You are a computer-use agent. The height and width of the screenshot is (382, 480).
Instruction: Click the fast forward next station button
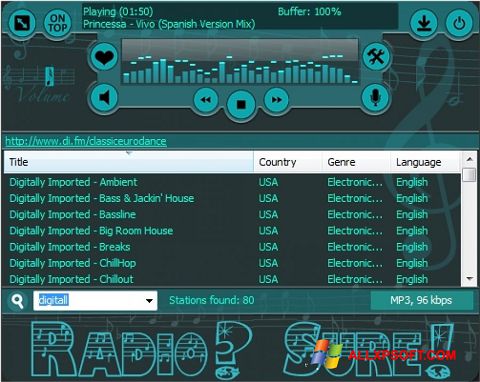[276, 100]
